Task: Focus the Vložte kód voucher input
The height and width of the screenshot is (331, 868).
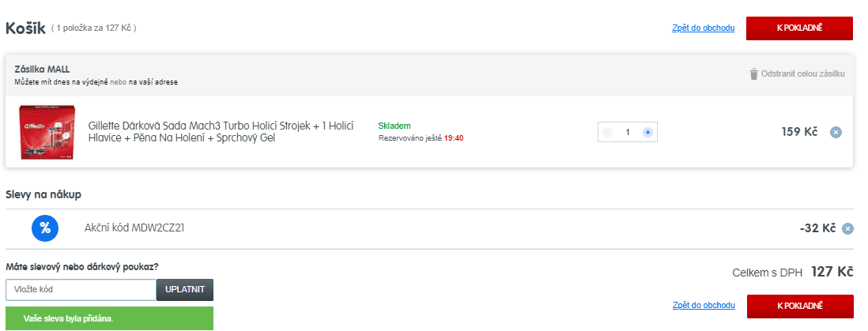Action: 81,290
